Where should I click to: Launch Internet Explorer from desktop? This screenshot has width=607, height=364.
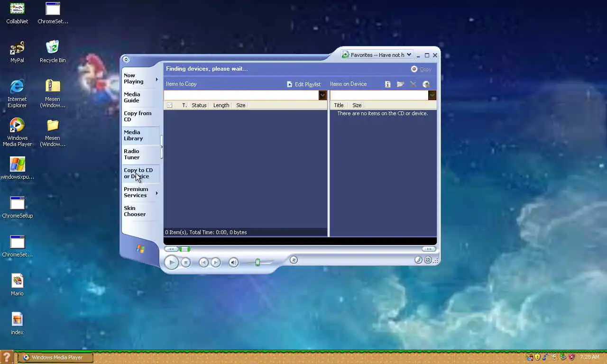point(17,93)
